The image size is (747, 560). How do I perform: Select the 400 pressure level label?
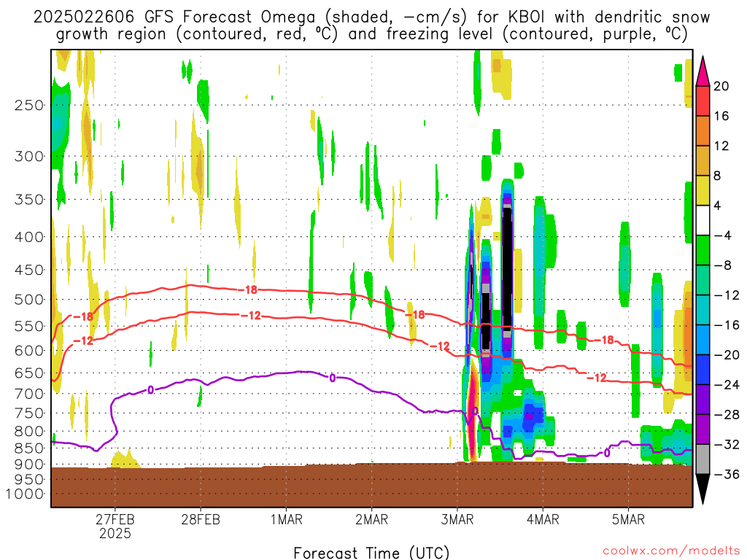tap(29, 237)
